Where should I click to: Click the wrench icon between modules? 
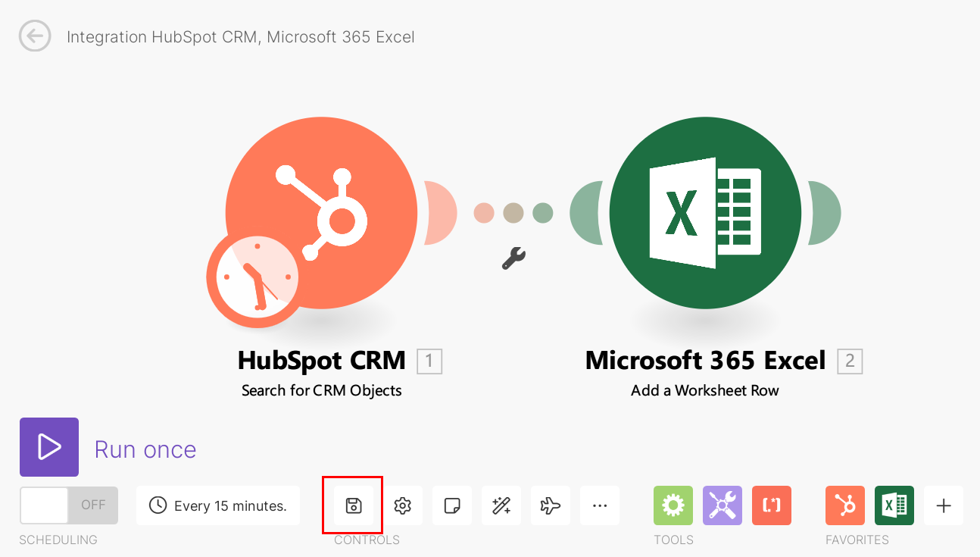(x=513, y=258)
